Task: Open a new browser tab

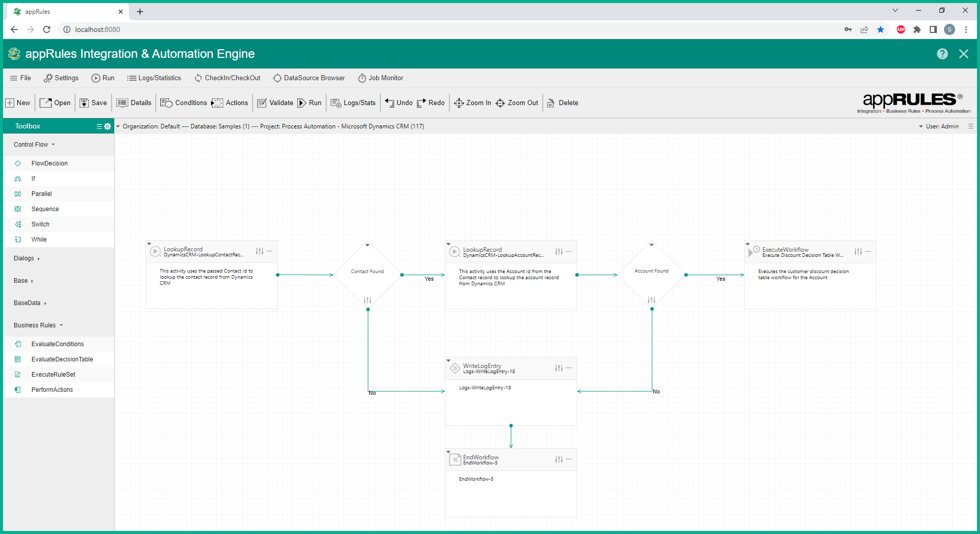Action: click(x=140, y=12)
